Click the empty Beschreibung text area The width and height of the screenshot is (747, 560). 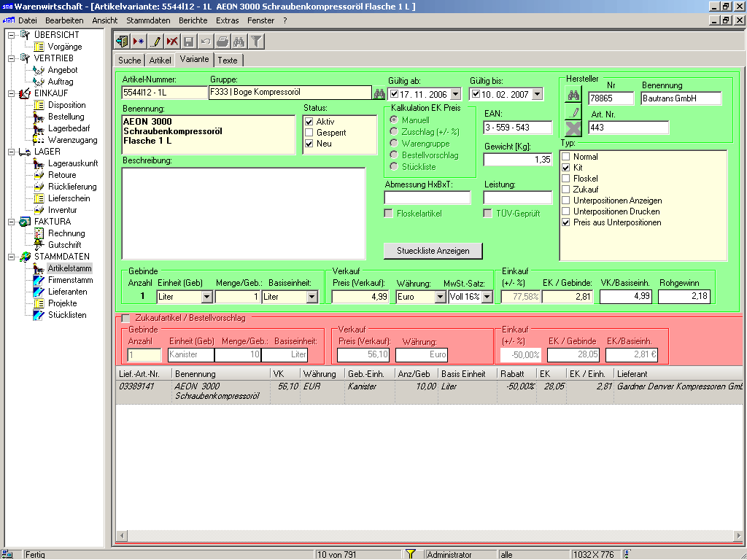tap(244, 214)
